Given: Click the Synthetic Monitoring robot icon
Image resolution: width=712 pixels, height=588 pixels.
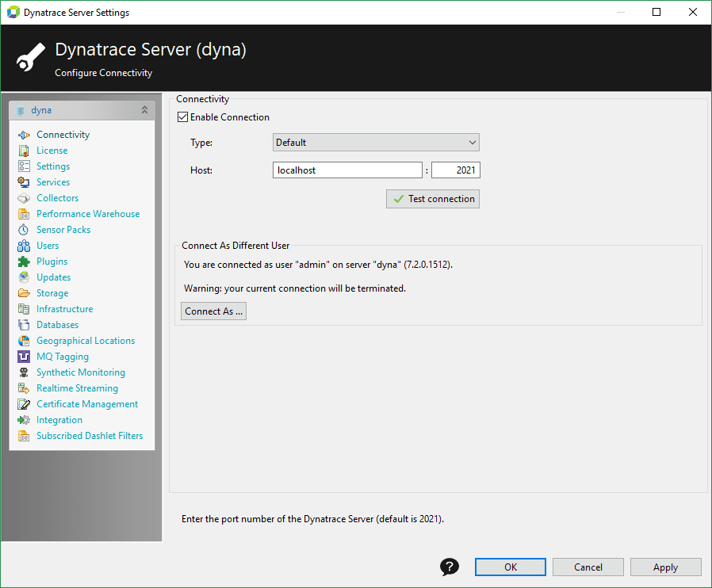Looking at the screenshot, I should [24, 372].
